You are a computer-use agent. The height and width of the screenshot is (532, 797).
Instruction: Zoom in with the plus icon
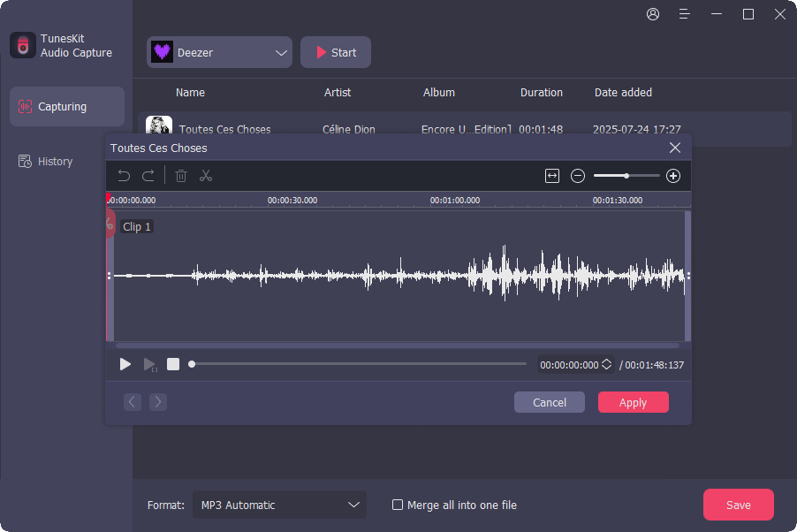pyautogui.click(x=673, y=176)
